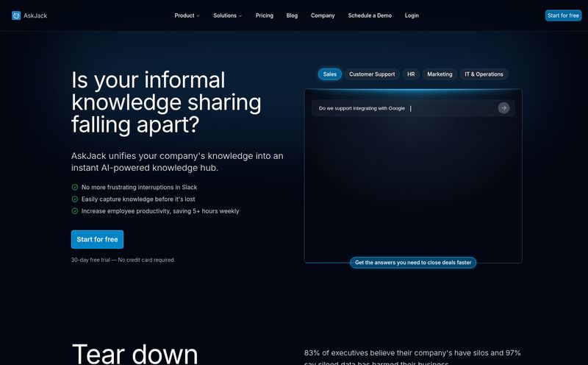Click '83% of executives believe' paragraph
588x365 pixels.
click(412, 357)
